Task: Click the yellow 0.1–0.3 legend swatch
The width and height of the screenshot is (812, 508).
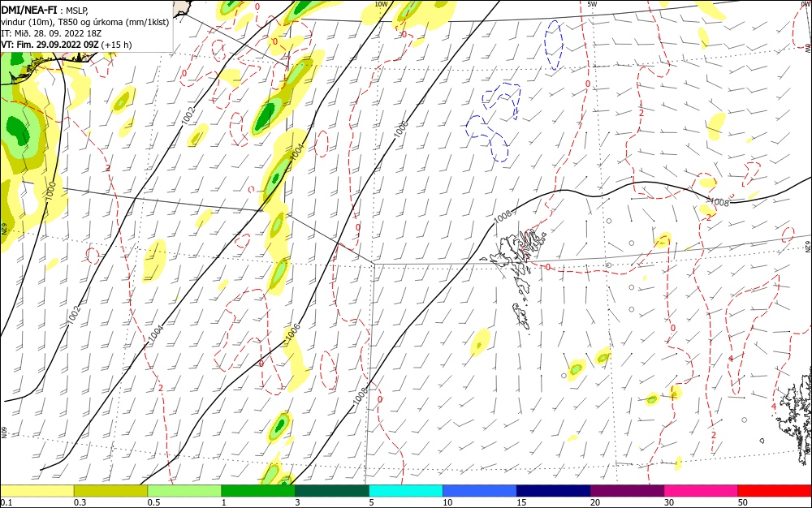Action: pyautogui.click(x=37, y=490)
